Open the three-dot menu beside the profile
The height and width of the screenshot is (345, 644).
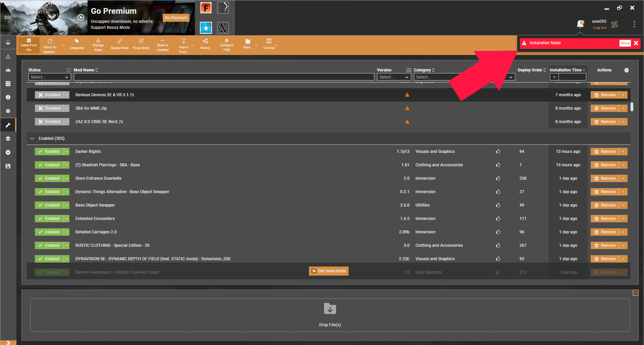(634, 24)
